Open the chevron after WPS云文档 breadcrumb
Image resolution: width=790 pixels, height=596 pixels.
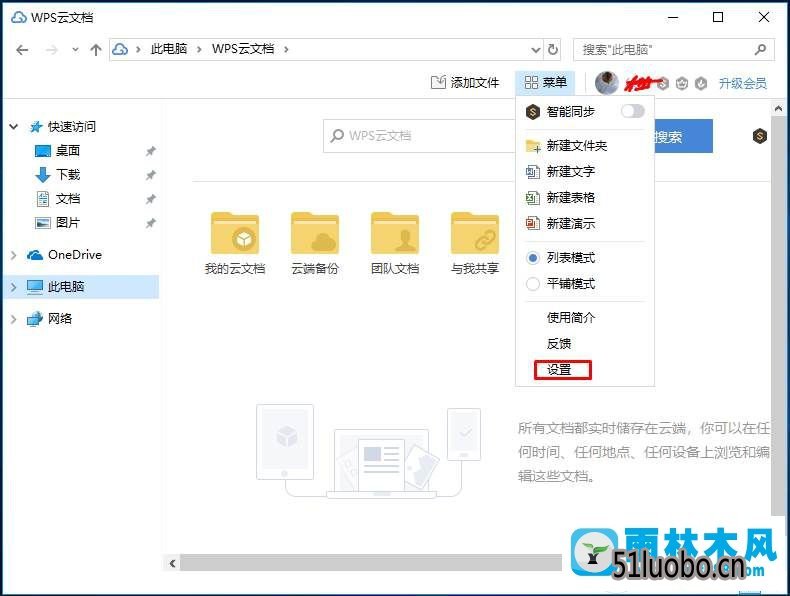coord(286,49)
